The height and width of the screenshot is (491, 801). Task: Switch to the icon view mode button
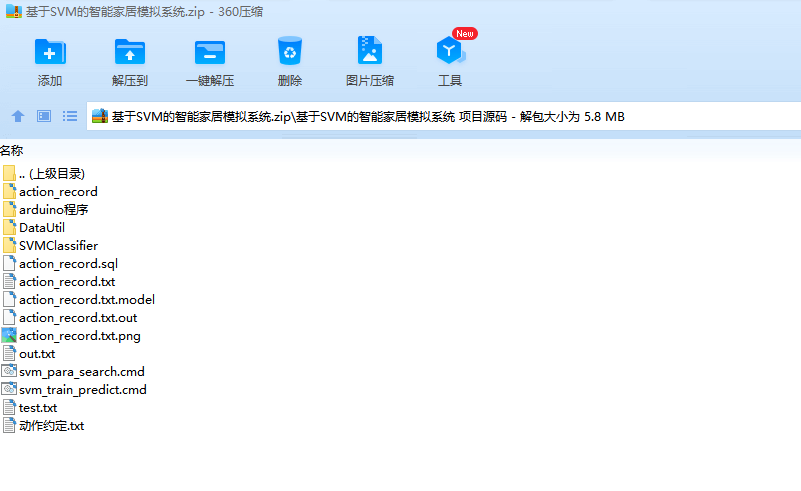click(x=44, y=116)
